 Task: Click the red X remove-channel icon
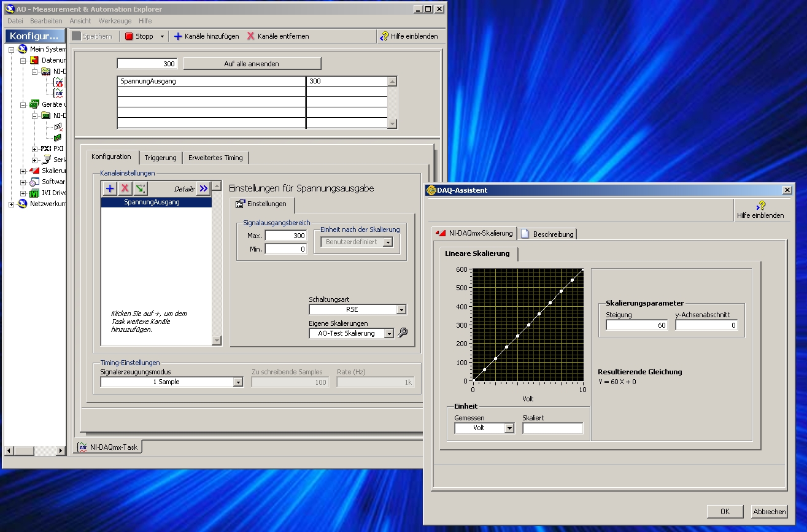(125, 188)
